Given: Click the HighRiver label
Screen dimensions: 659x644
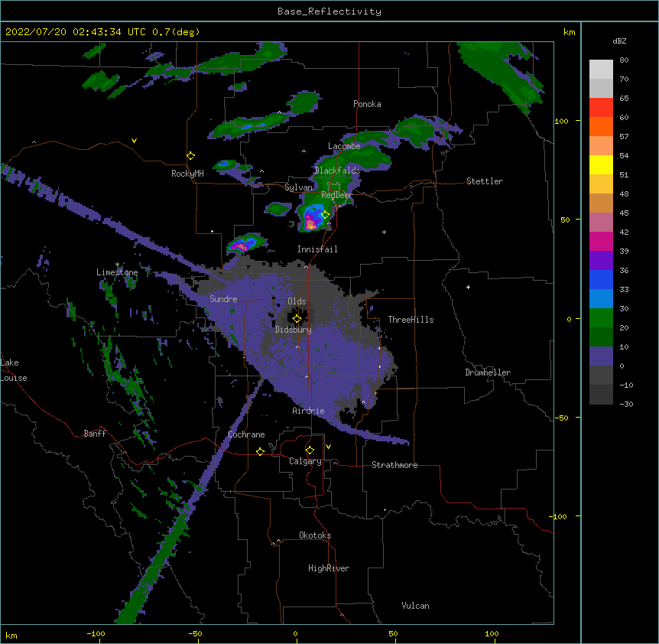Looking at the screenshot, I should pyautogui.click(x=329, y=568).
